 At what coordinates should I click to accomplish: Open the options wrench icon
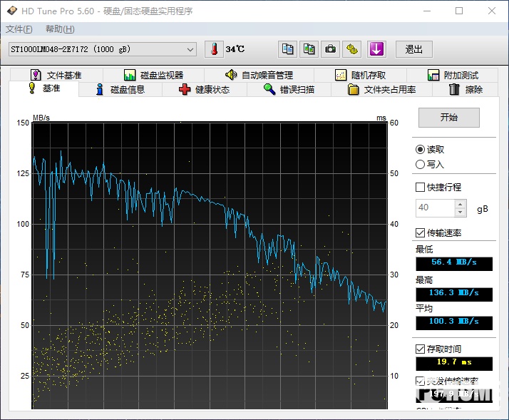point(352,49)
